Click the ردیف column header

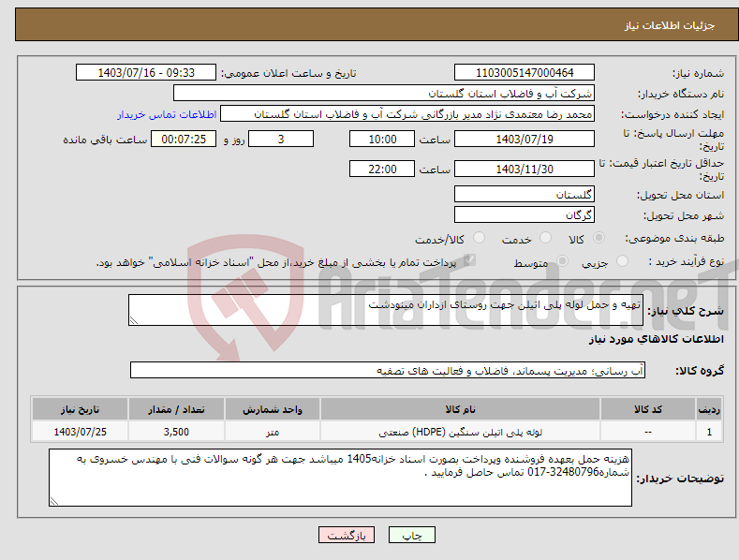(x=709, y=409)
